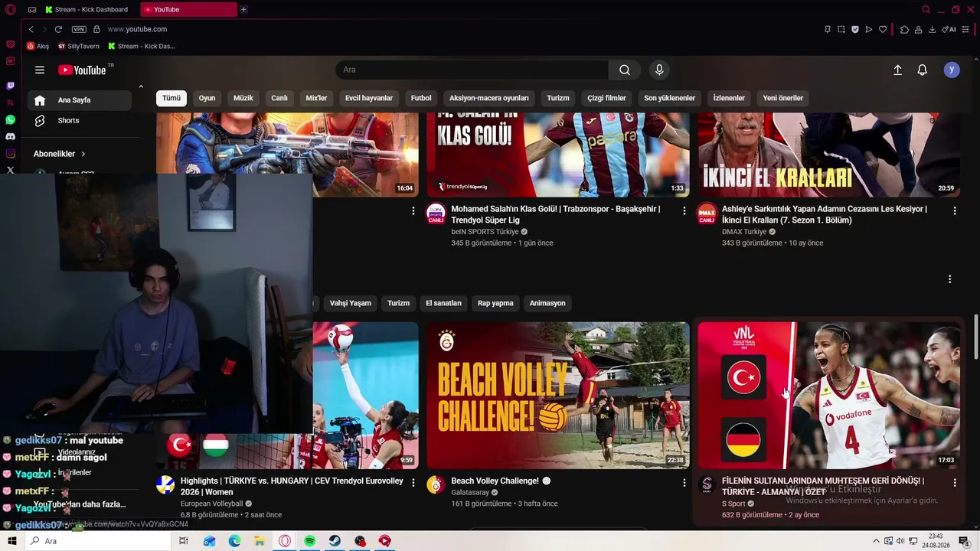Select the YouTube browser tab
This screenshot has height=551, width=980.
pos(188,10)
